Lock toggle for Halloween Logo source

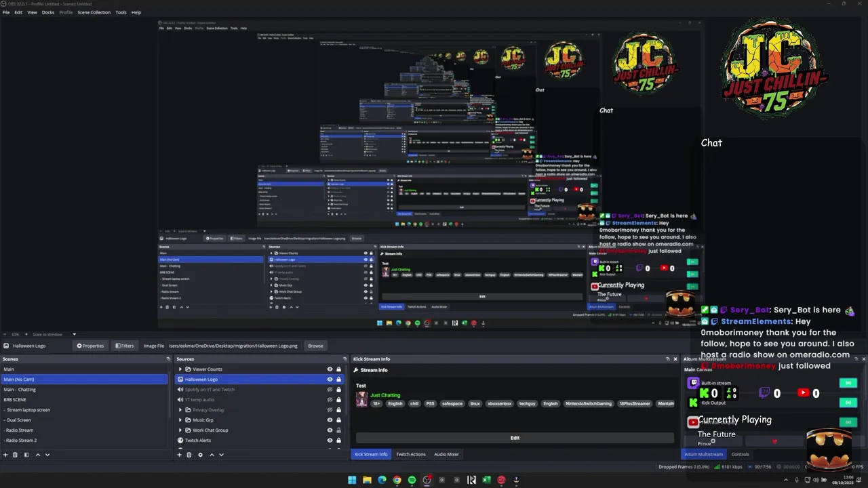click(338, 380)
